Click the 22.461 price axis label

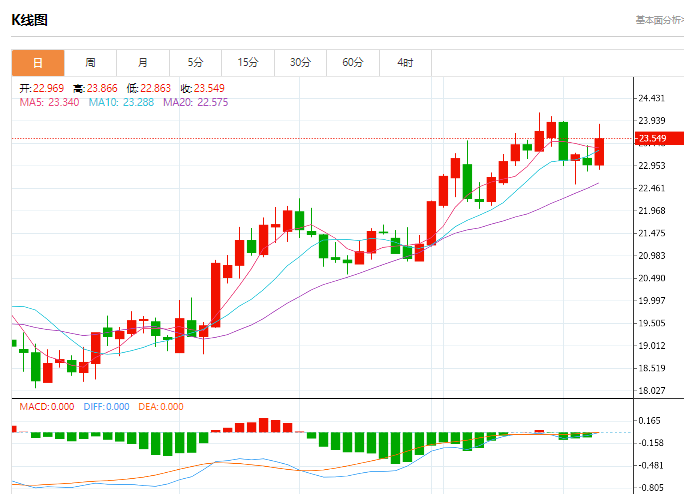pos(652,188)
